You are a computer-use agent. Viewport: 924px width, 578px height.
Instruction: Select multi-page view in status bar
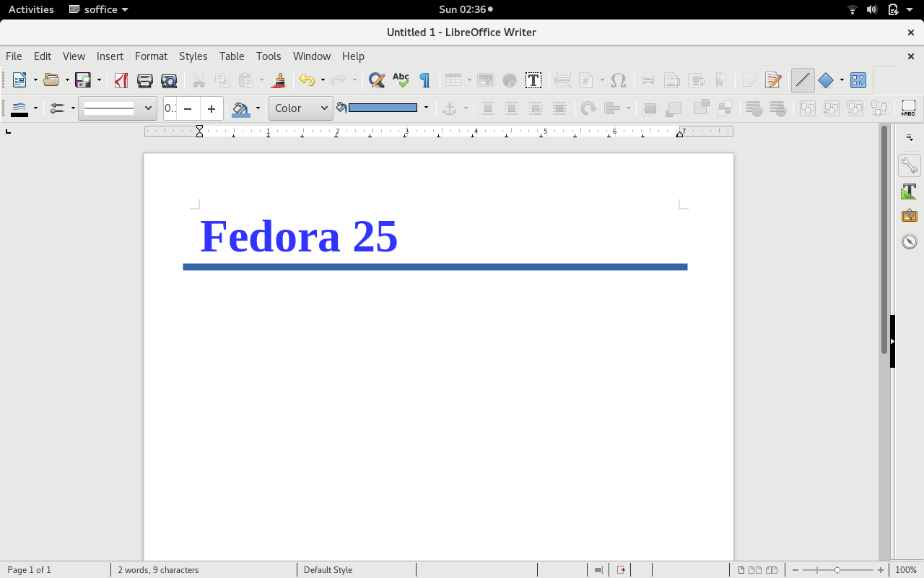756,570
